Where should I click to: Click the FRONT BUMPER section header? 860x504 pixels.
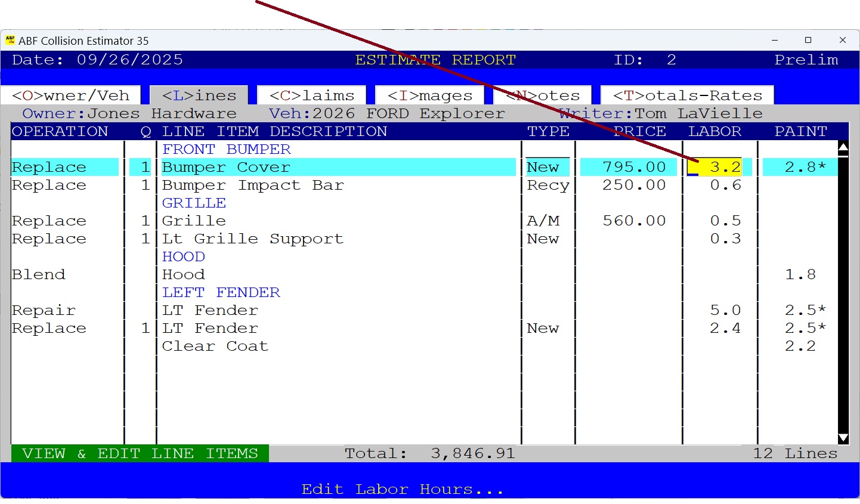226,149
